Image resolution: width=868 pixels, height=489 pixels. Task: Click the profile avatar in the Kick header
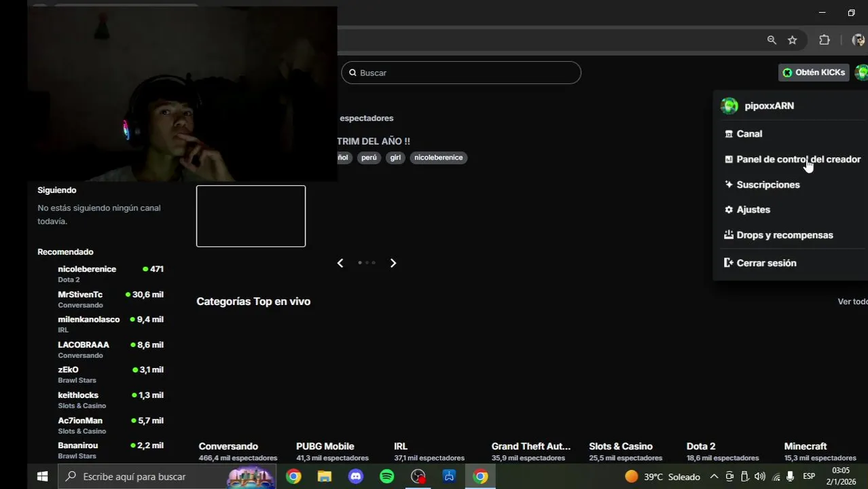click(x=861, y=73)
